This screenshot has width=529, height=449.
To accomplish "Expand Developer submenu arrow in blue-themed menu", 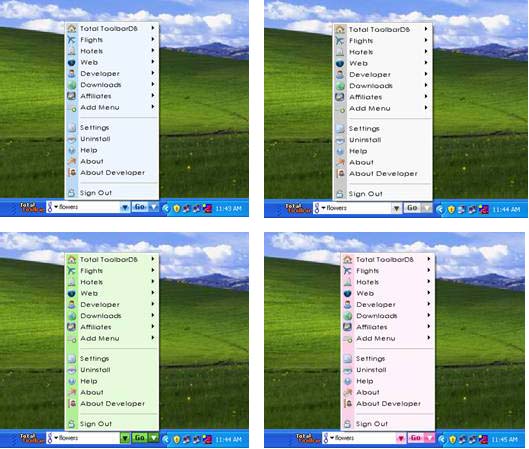I will tap(153, 73).
